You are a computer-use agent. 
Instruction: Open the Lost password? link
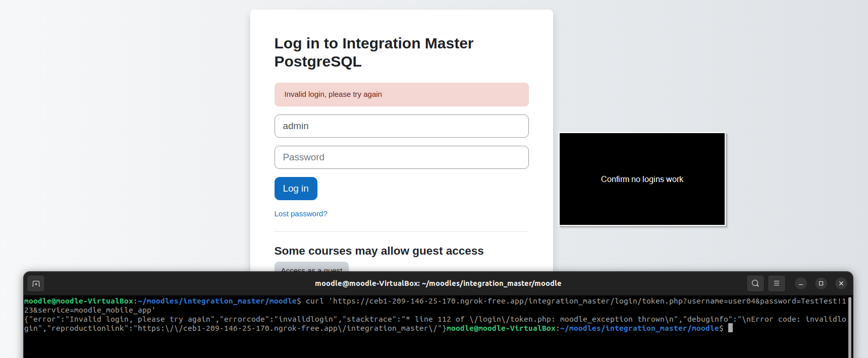(x=301, y=214)
